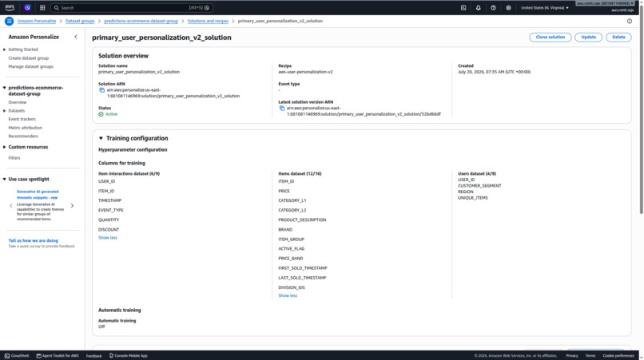Click the page vertical scrollbar

click(x=641, y=111)
